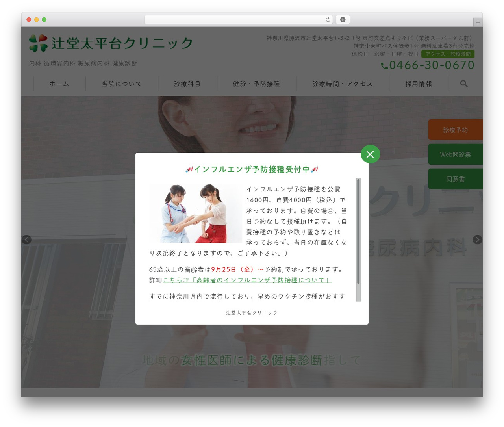This screenshot has width=504, height=427.
Task: Click the clover clinic logo
Action: point(38,43)
